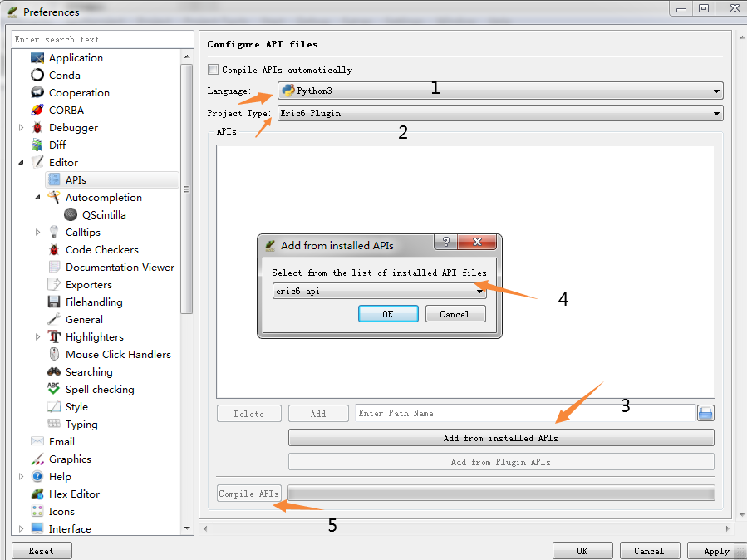Click the Enter Path Name field
Image resolution: width=747 pixels, height=560 pixels.
coord(525,413)
